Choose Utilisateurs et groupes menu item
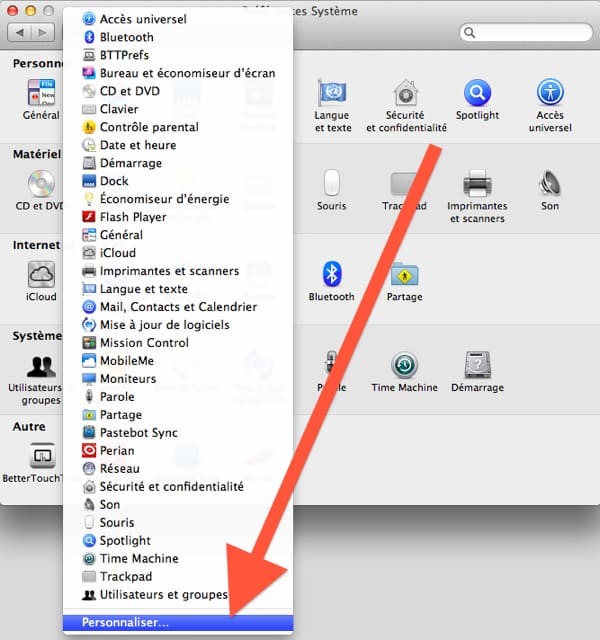This screenshot has height=640, width=600. (x=178, y=594)
